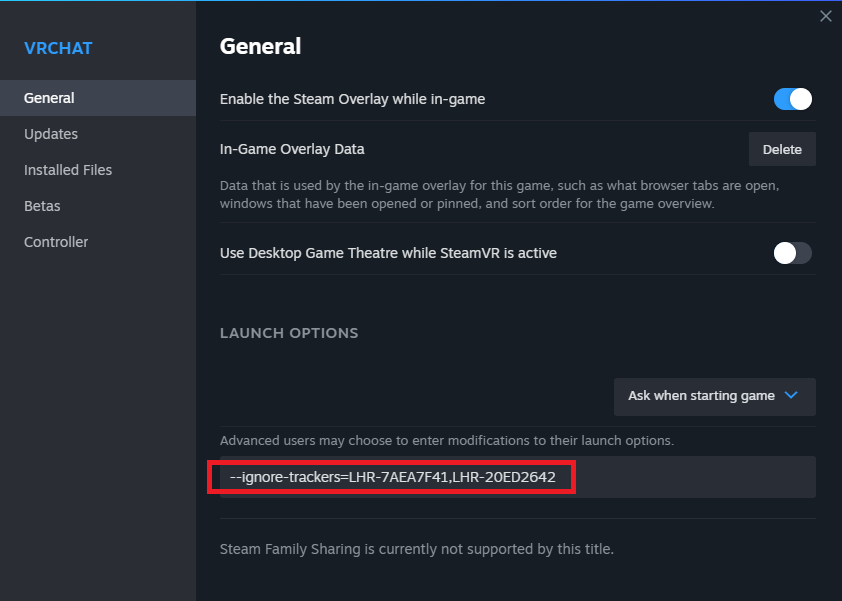Click the VRCHAT title in the sidebar
Viewport: 842px width, 601px height.
57,47
